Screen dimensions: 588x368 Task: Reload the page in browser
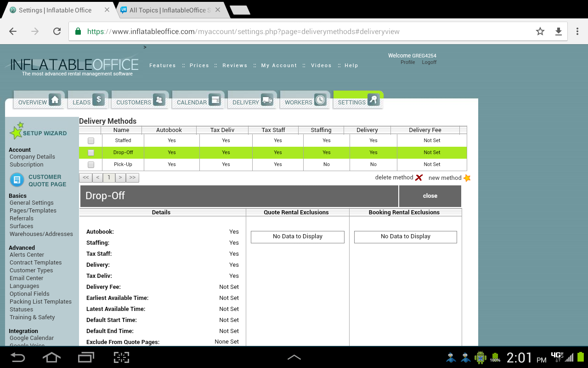point(57,31)
